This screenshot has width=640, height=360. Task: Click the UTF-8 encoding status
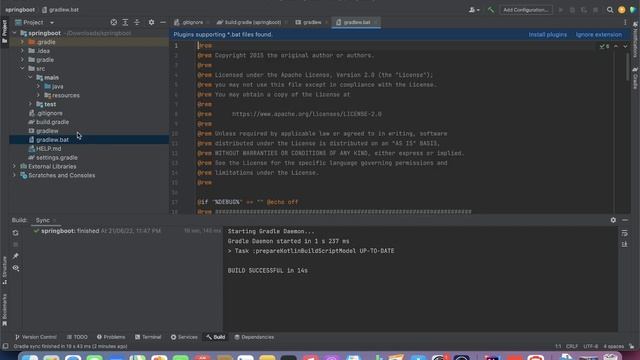click(591, 346)
